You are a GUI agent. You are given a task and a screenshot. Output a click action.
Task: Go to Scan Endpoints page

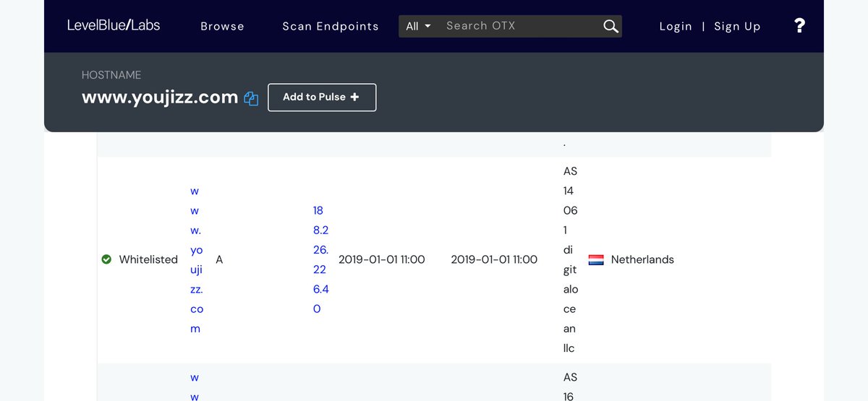click(330, 26)
